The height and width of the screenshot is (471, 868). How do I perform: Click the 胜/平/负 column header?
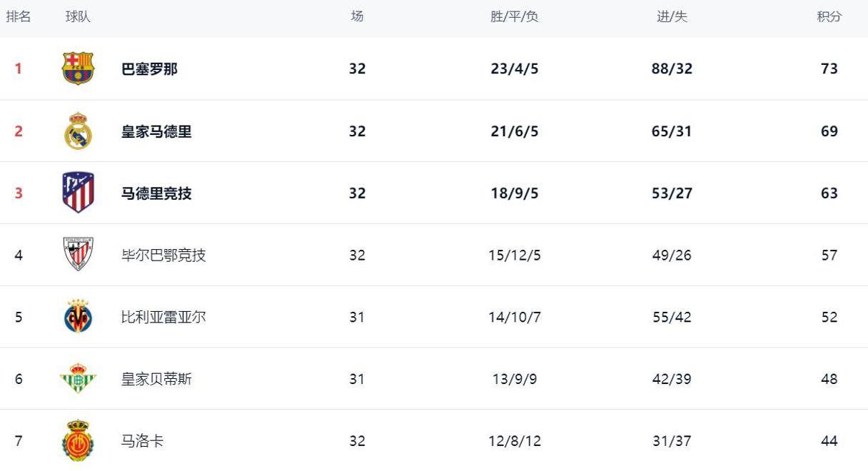514,16
